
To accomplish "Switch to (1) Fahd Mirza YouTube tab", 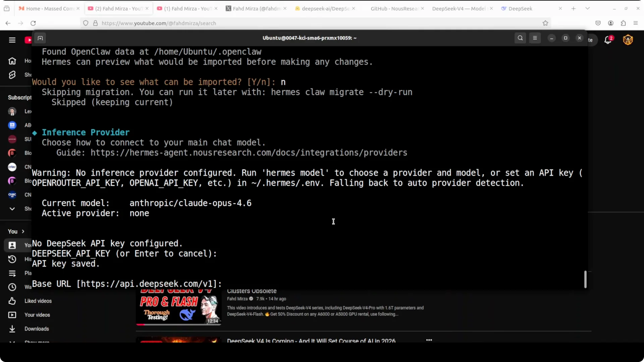I will [x=187, y=9].
